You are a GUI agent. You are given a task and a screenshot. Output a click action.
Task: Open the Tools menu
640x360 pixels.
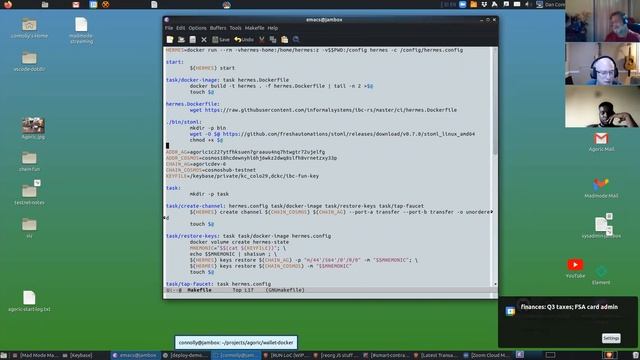click(x=236, y=28)
